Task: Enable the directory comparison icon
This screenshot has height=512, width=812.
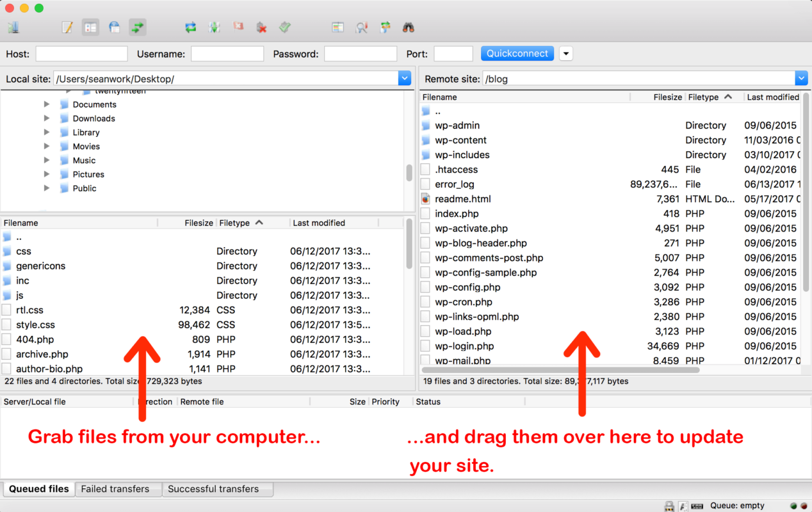Action: click(362, 28)
